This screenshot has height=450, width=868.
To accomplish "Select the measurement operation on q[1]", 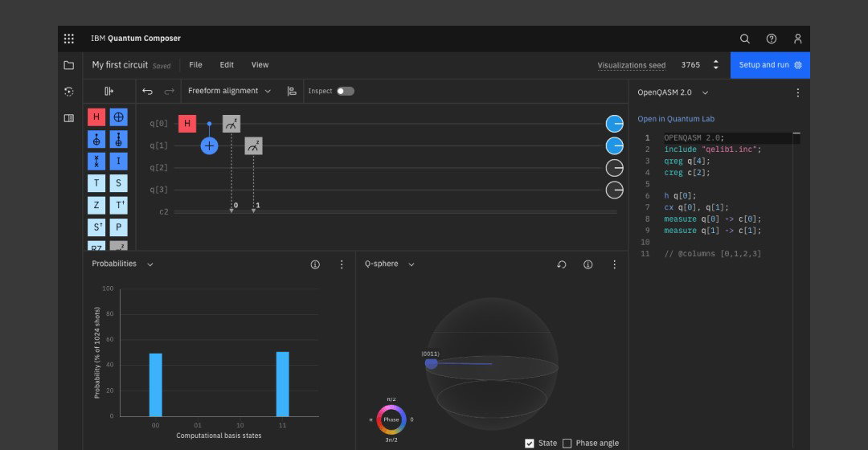I will [253, 146].
